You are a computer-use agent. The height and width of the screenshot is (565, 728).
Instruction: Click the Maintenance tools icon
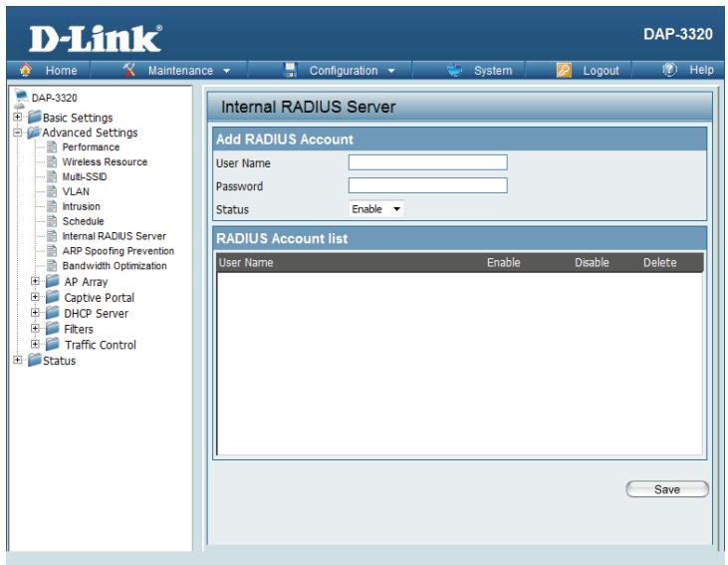click(128, 70)
